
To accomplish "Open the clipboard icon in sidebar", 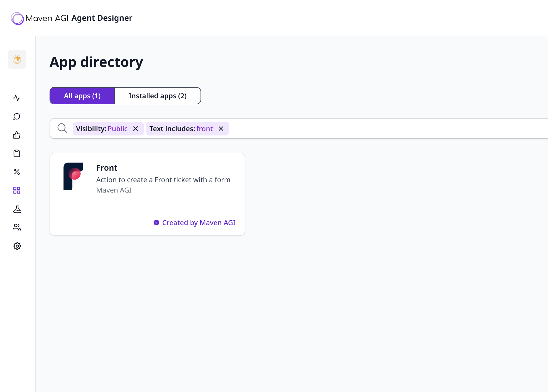I will coord(17,153).
